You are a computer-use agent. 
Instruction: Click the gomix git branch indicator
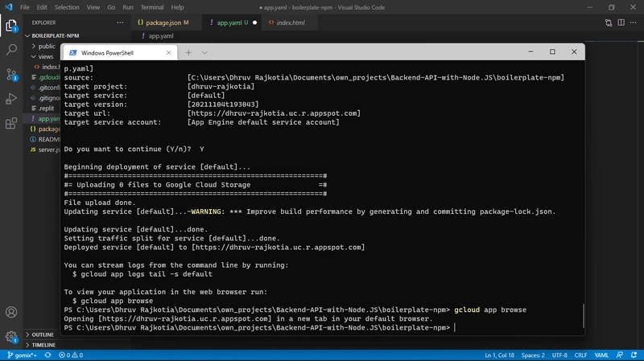pos(23,355)
